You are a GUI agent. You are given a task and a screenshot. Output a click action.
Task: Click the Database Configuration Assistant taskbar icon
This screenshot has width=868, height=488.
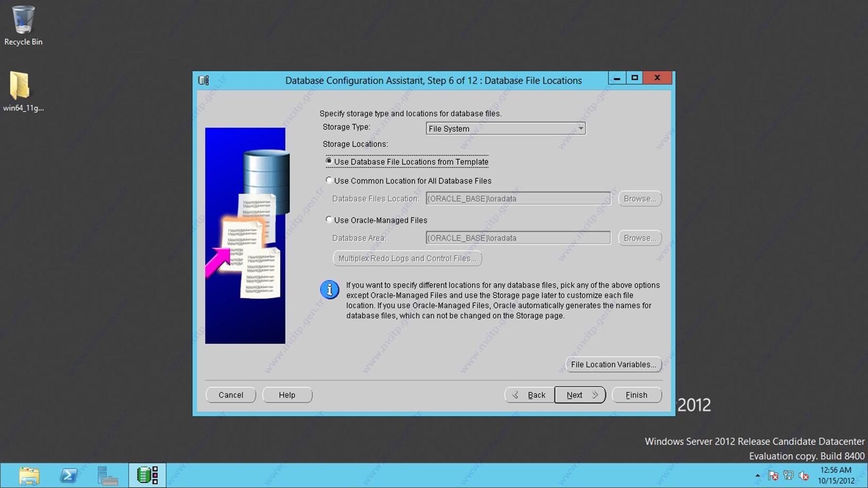(147, 476)
